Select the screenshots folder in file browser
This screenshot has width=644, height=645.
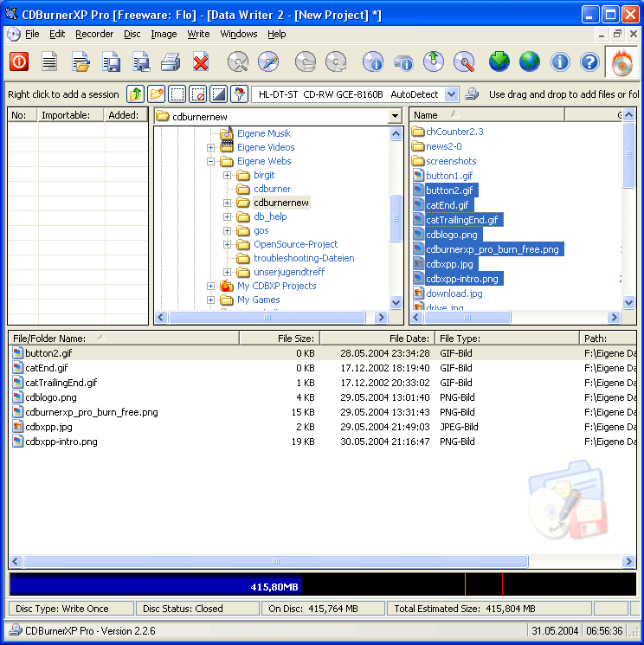(x=451, y=161)
